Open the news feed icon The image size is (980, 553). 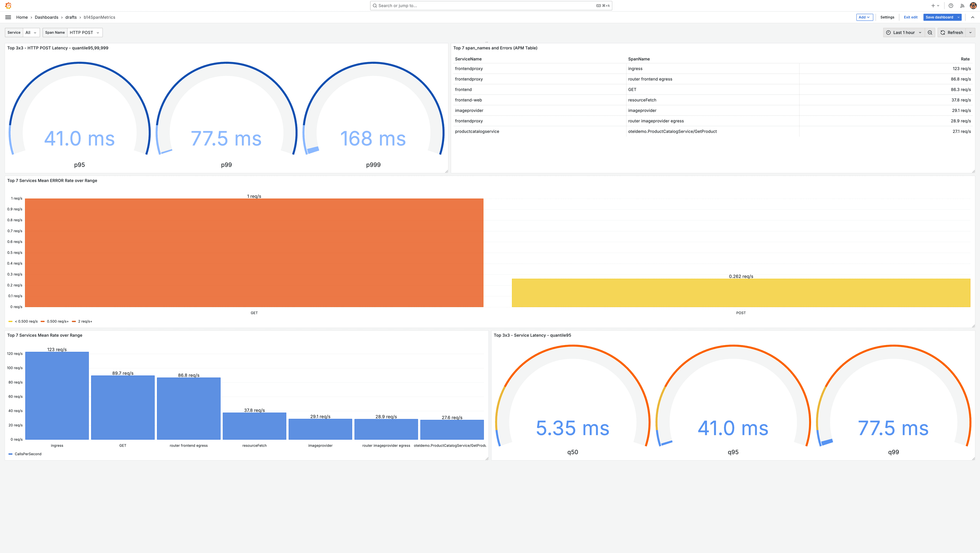coord(962,6)
